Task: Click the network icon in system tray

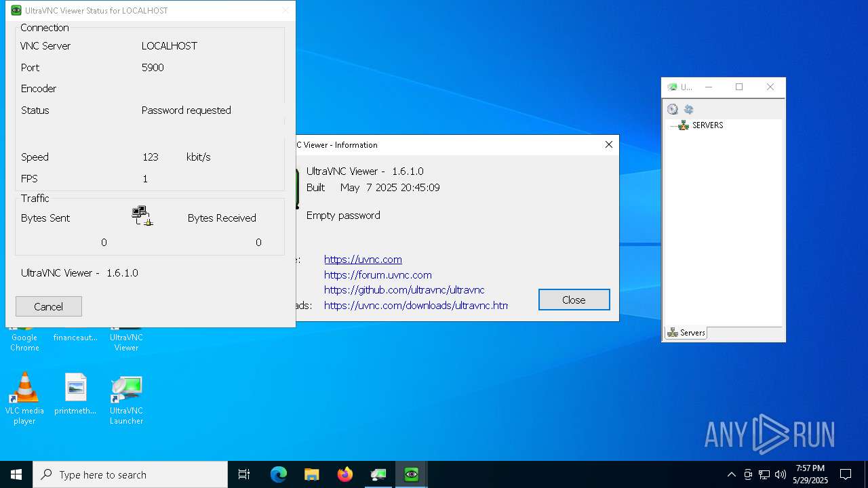Action: [x=764, y=474]
